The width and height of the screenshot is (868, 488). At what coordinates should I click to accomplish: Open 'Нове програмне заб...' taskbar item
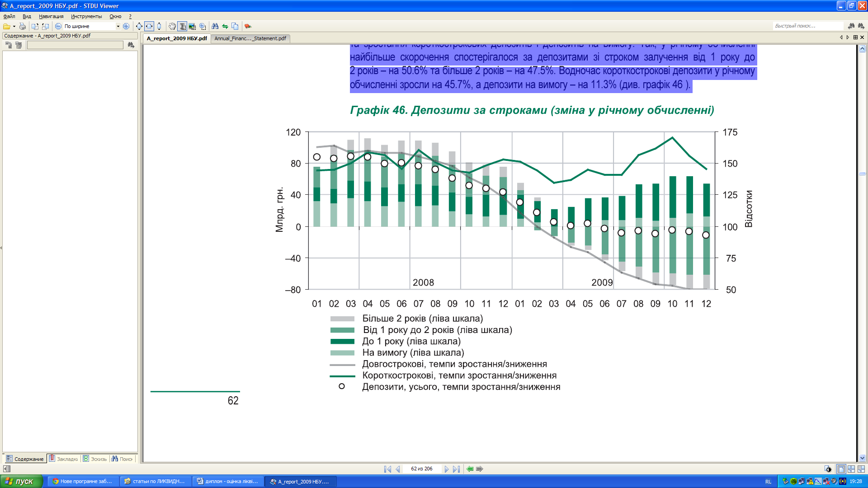[x=83, y=481]
